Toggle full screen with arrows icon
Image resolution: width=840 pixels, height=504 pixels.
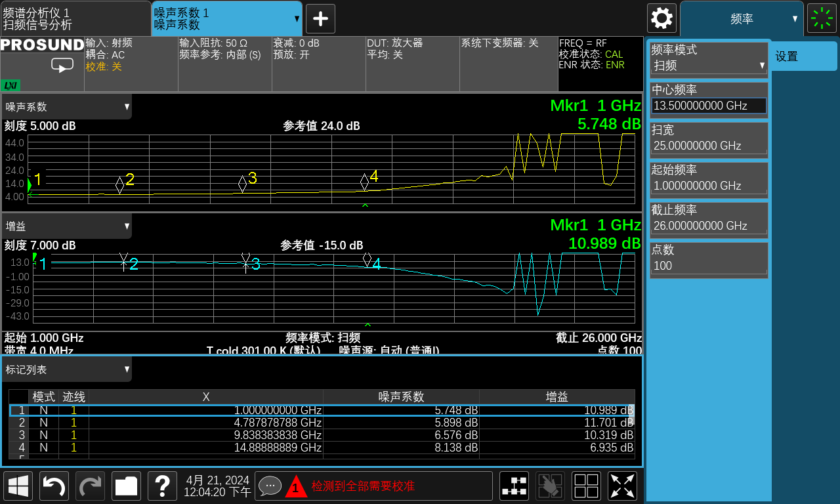click(x=622, y=486)
